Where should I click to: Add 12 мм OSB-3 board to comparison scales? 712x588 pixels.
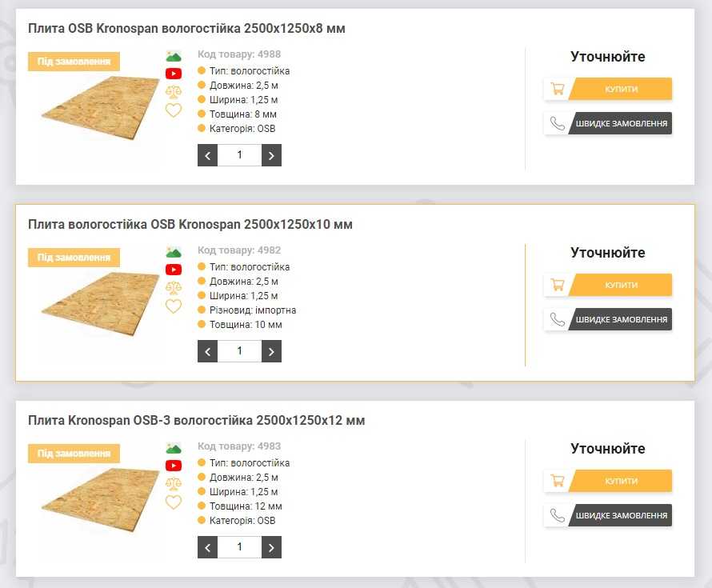point(174,484)
